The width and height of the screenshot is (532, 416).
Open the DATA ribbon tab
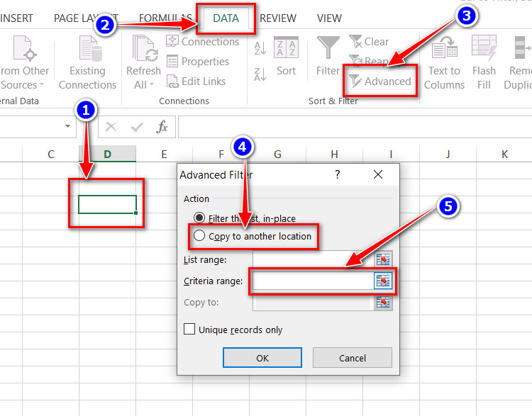pos(226,18)
